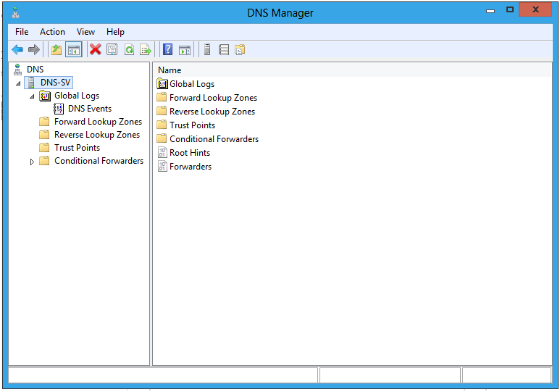Select the Reverse Lookup Zones label in the right pane
The height and width of the screenshot is (392, 560).
point(212,112)
